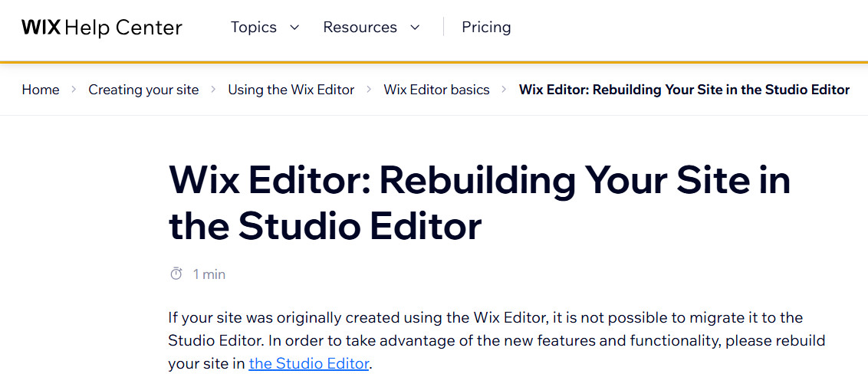868x387 pixels.
Task: Click the arrow after Wix Editor basics
Action: (x=504, y=90)
